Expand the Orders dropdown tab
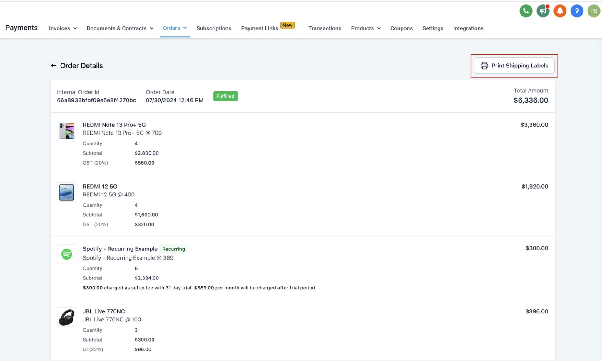Screen dimensions: 602x361 pos(175,28)
